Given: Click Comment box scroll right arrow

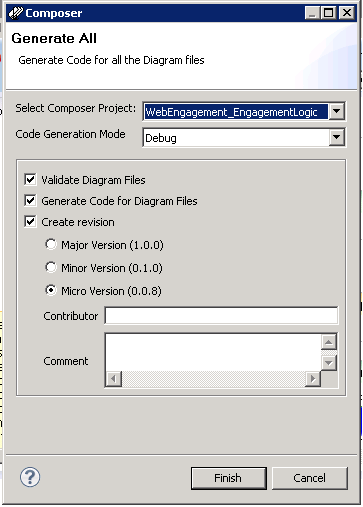Looking at the screenshot, I should coord(313,379).
